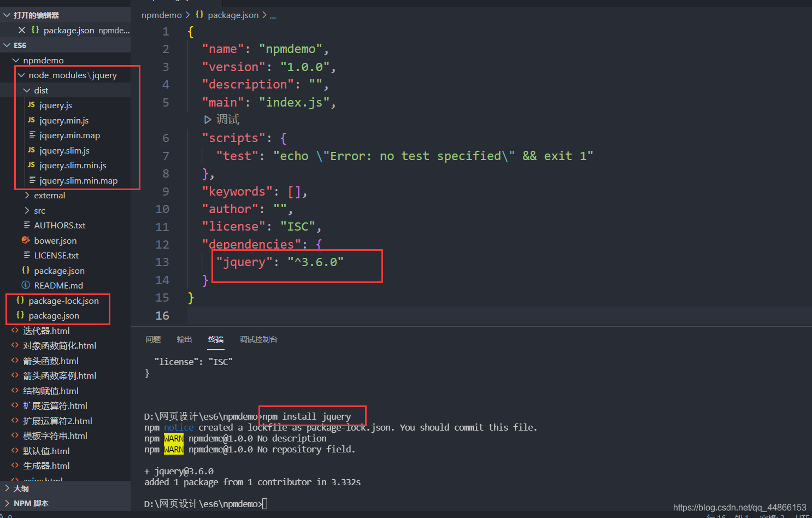Click the "ISC" license value on line 11
The height and width of the screenshot is (518, 812).
click(x=298, y=226)
